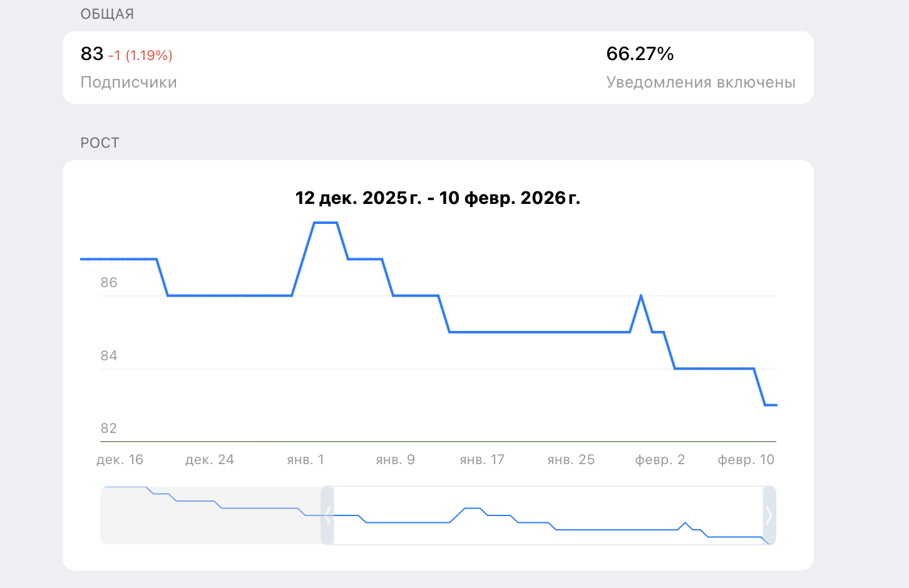Click the дек. 16 axis label
This screenshot has height=588, width=909.
coord(120,460)
